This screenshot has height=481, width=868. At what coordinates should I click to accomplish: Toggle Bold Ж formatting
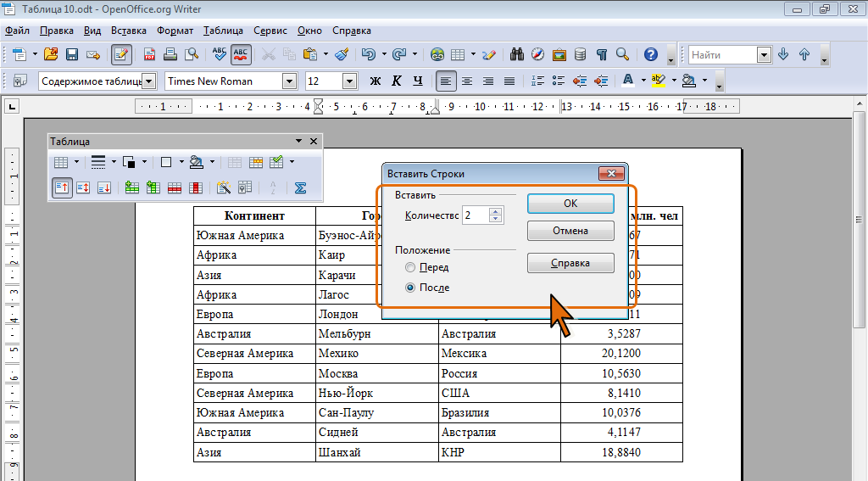pos(376,81)
